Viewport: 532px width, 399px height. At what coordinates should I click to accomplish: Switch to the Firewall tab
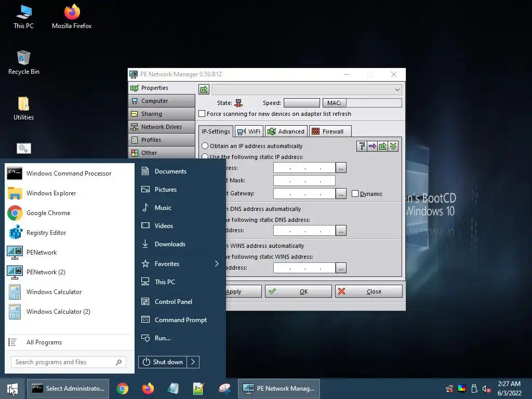pos(330,131)
